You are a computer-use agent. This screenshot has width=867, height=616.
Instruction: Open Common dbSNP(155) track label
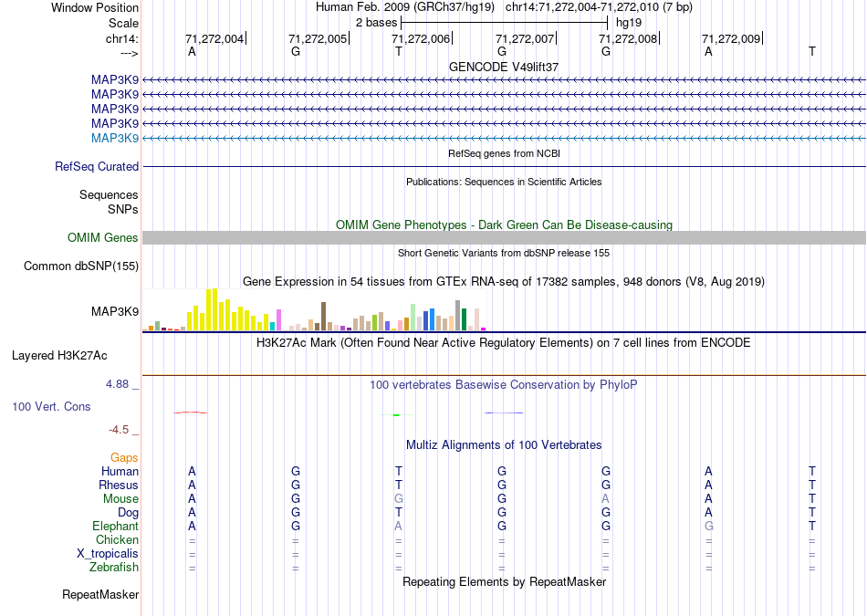pyautogui.click(x=81, y=266)
